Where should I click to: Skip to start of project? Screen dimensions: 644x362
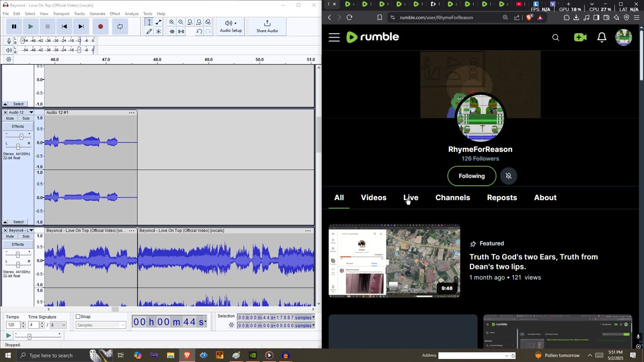click(x=64, y=27)
